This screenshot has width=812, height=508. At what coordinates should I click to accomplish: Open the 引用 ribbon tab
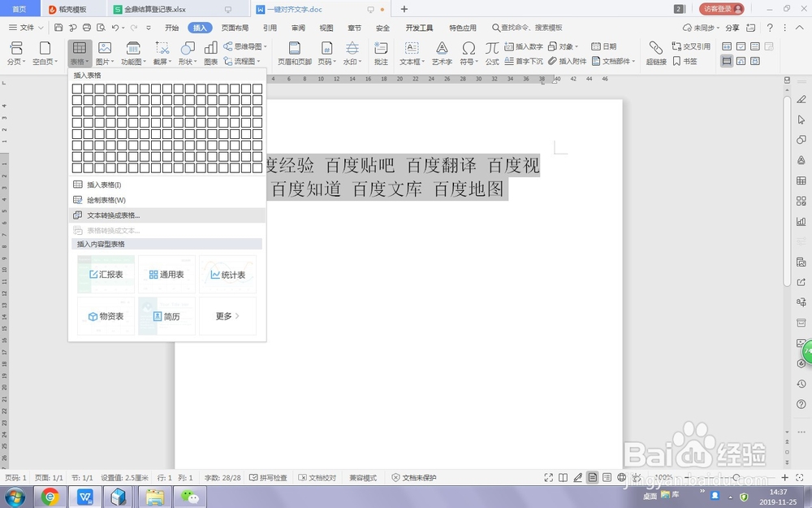point(270,28)
